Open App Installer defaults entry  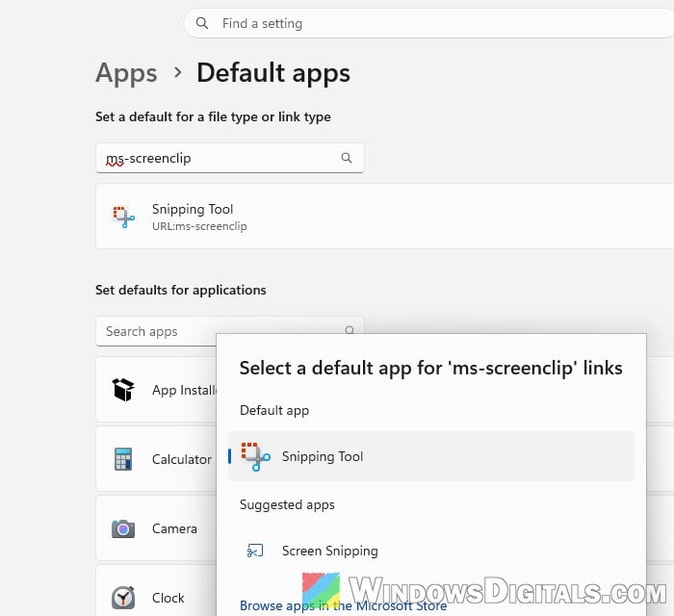pos(156,390)
